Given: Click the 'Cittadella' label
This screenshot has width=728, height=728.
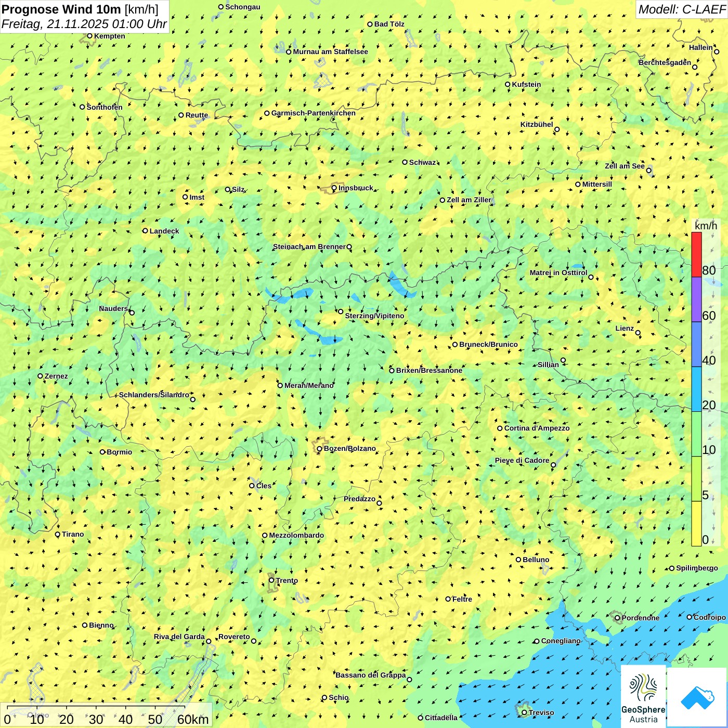Looking at the screenshot, I should point(441,718).
